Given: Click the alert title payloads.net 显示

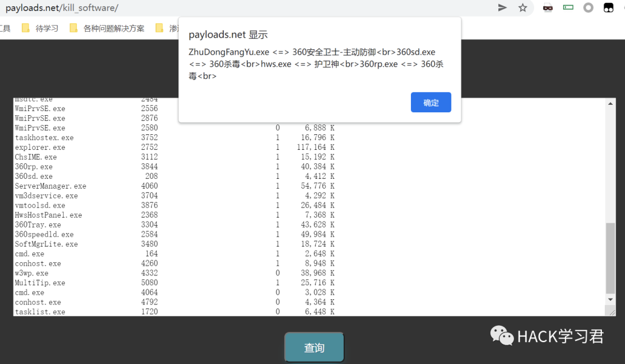Looking at the screenshot, I should pyautogui.click(x=228, y=35).
